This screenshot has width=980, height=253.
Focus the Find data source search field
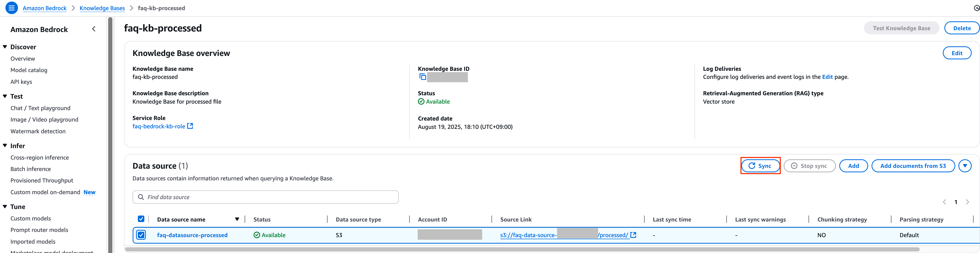[x=266, y=197]
